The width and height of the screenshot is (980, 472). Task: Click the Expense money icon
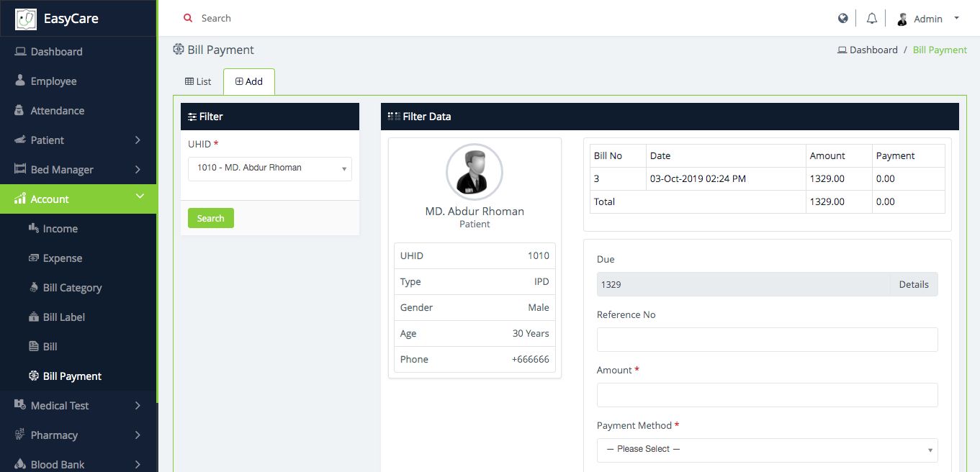[33, 258]
